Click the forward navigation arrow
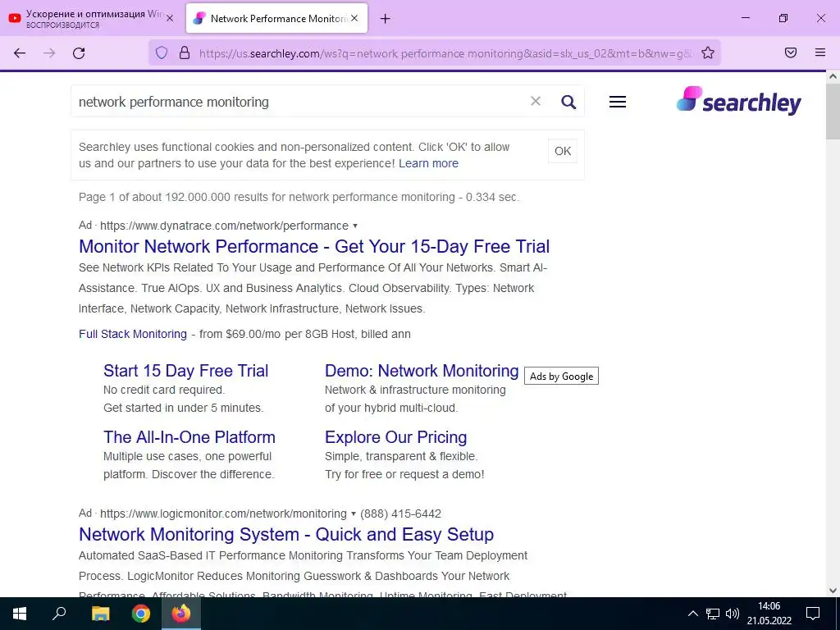 coord(49,52)
